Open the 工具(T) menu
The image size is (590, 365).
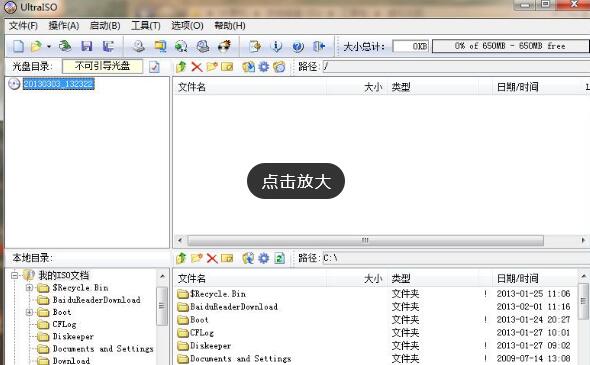pos(146,26)
